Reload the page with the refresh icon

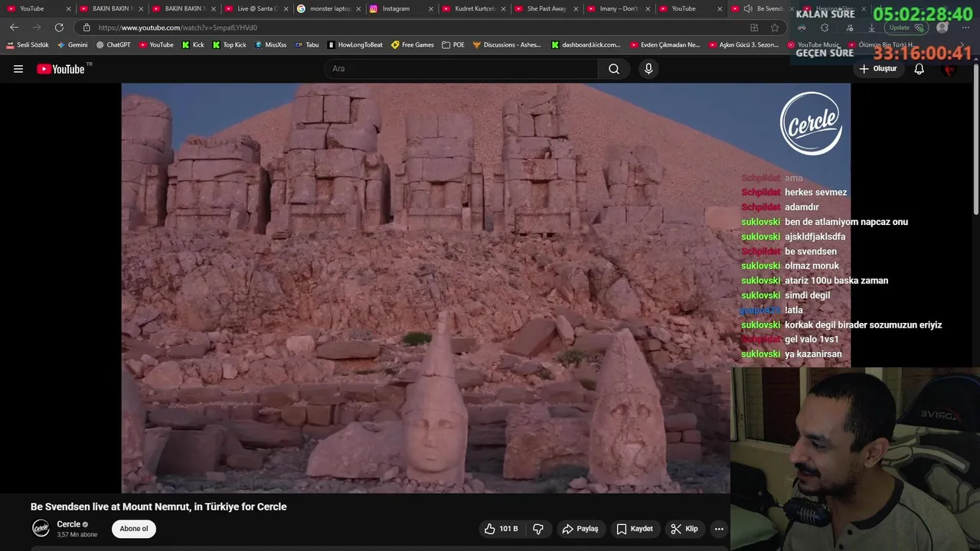[59, 28]
